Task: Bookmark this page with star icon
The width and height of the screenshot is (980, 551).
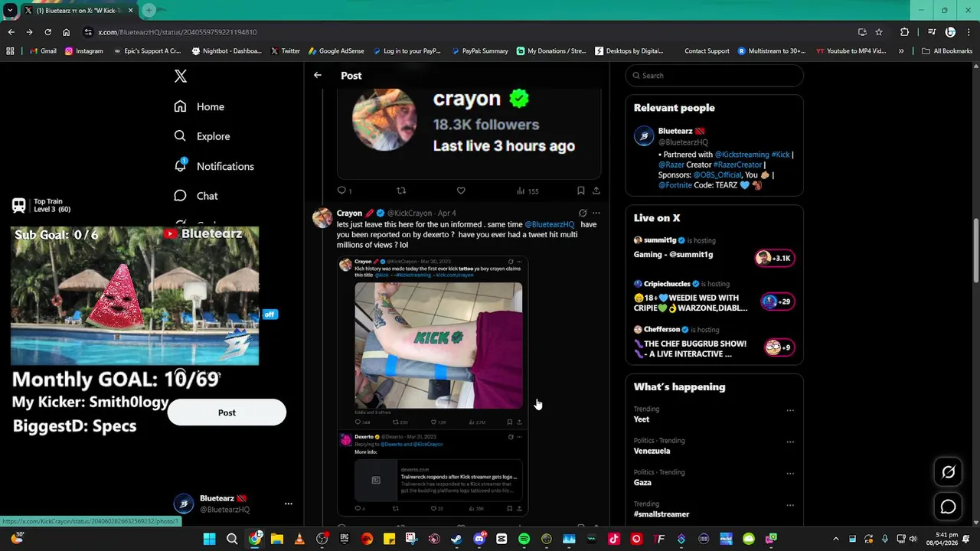Action: point(879,32)
